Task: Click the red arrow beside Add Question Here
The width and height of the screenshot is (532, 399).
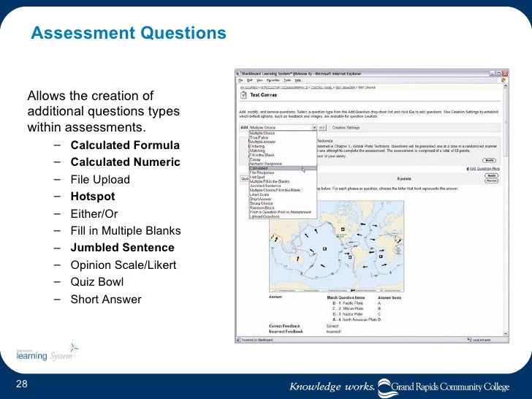Action: pos(468,169)
